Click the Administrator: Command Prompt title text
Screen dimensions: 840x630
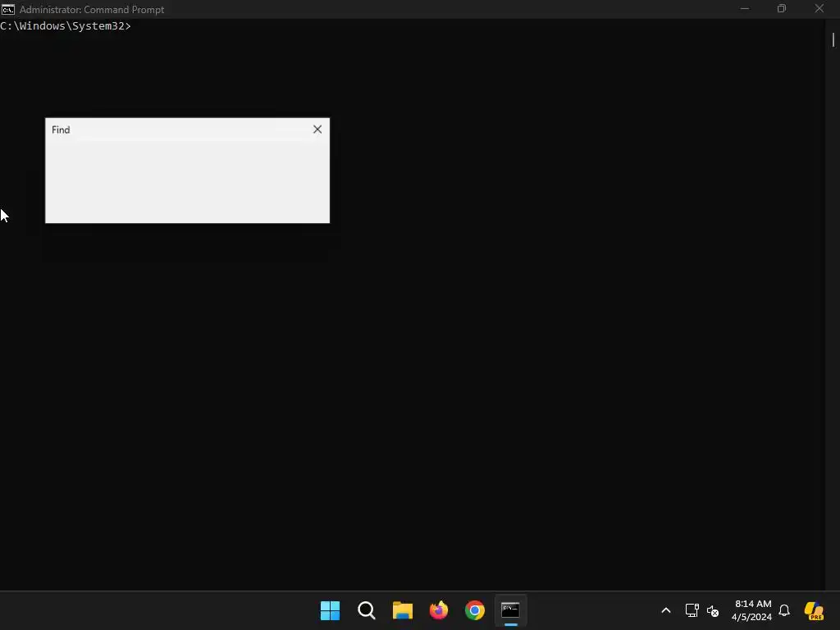point(92,10)
